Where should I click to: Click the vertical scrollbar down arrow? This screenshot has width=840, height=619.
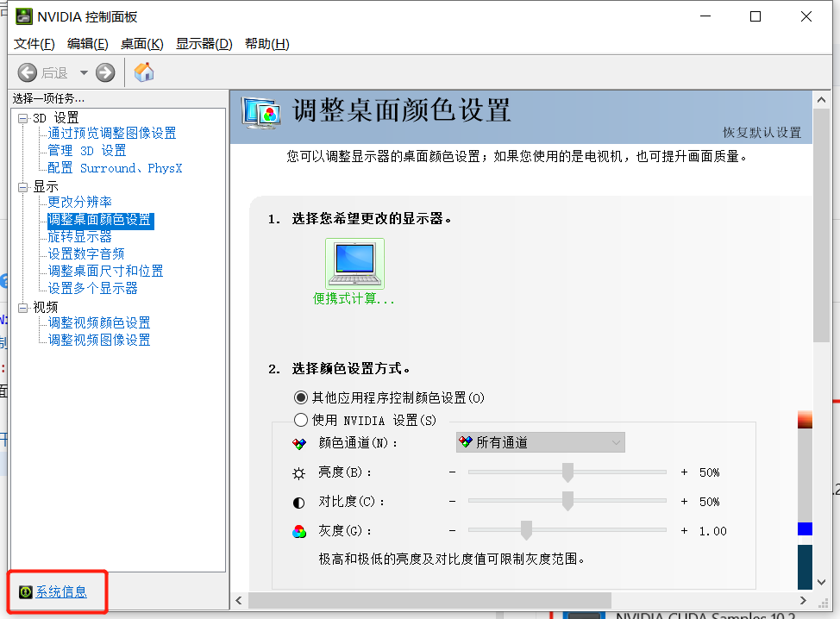(x=821, y=582)
